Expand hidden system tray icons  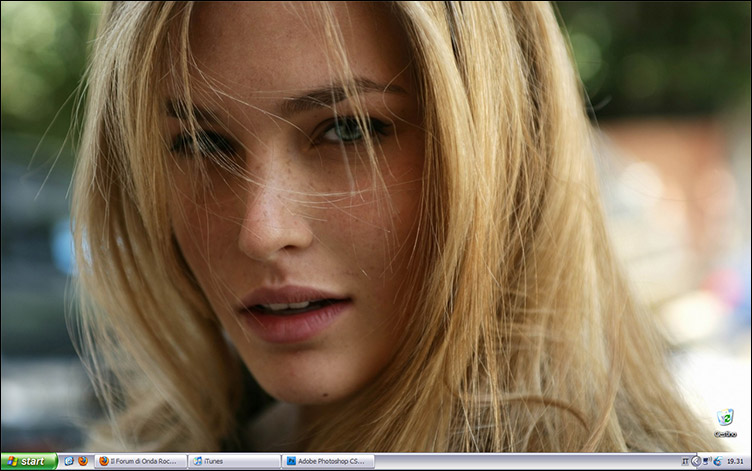[x=694, y=461]
